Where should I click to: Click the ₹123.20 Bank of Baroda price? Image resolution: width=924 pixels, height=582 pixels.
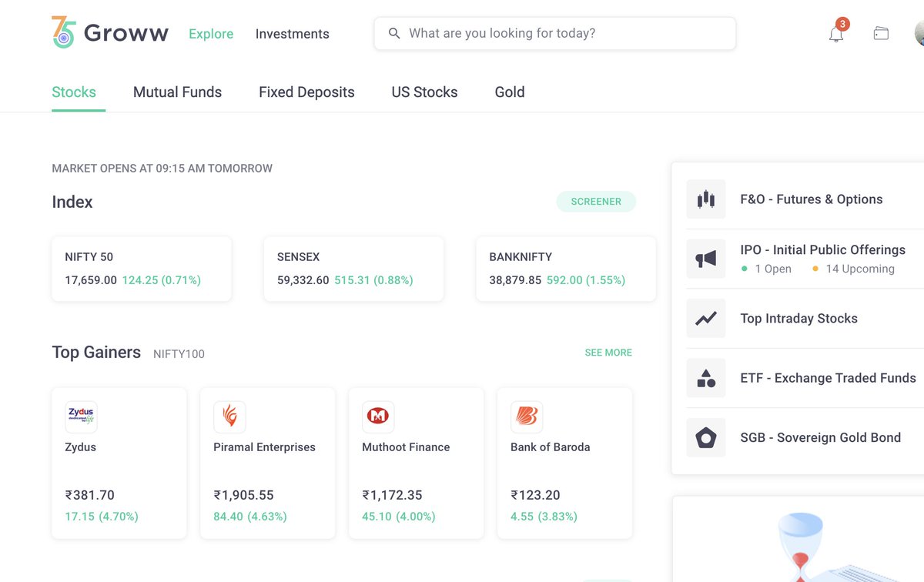pos(535,495)
